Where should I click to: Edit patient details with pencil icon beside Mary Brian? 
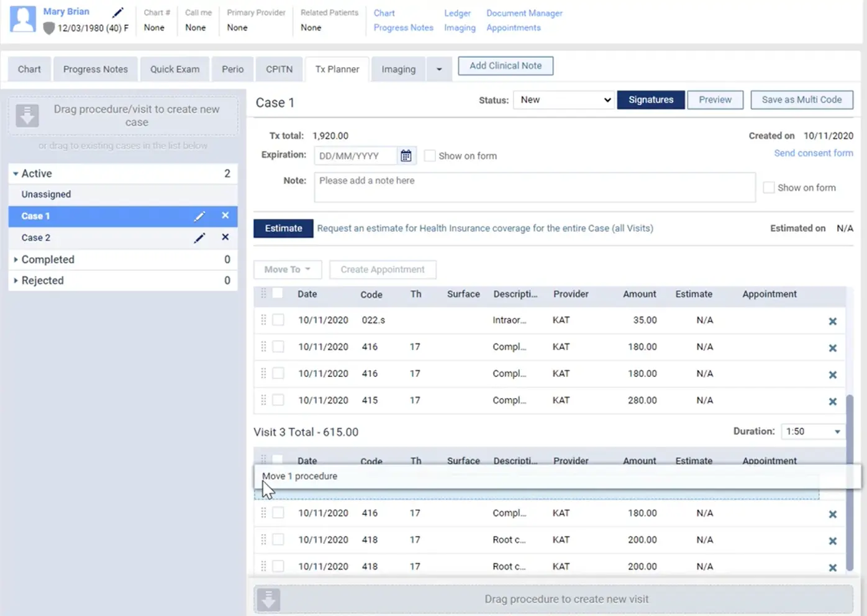click(x=118, y=12)
